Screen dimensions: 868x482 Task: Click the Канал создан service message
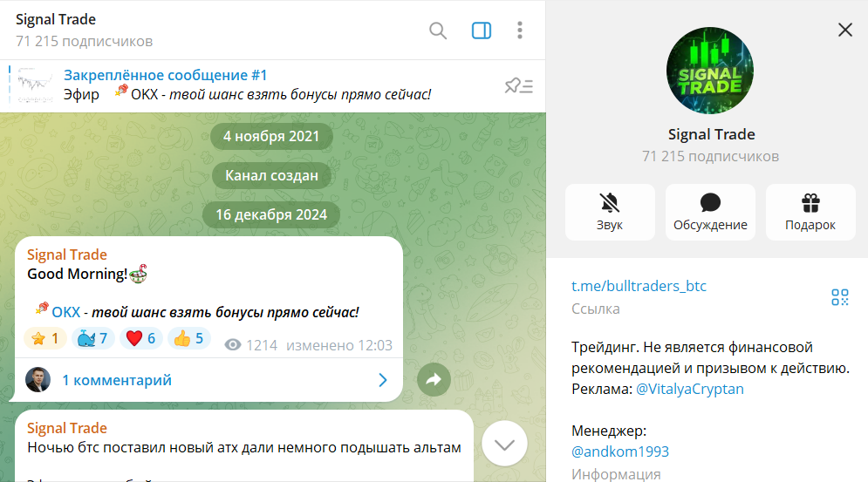[271, 175]
